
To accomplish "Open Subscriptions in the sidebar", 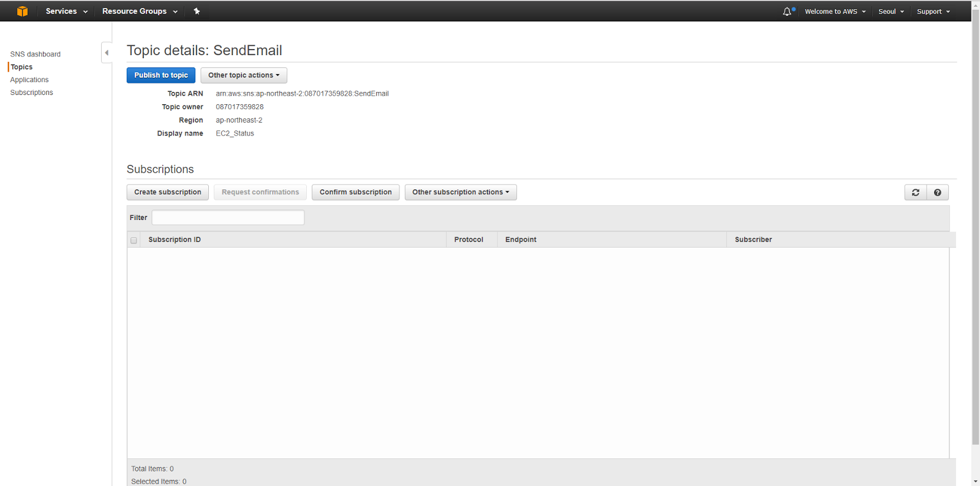I will 32,93.
